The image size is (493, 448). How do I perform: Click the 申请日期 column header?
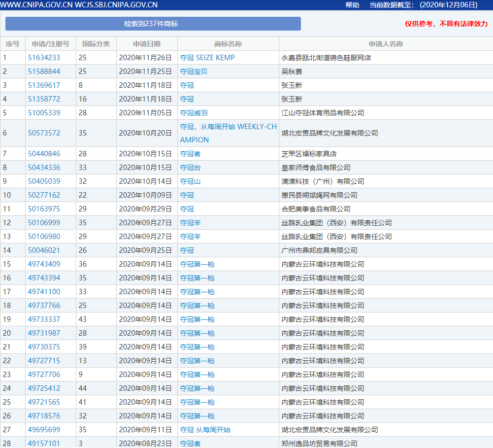(147, 44)
